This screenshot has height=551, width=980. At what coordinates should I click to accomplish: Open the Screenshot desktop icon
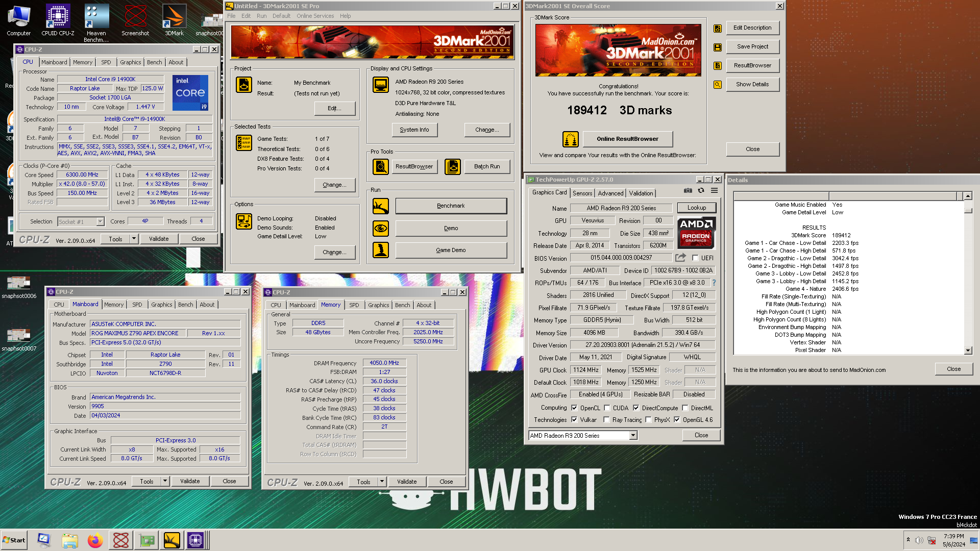(135, 20)
